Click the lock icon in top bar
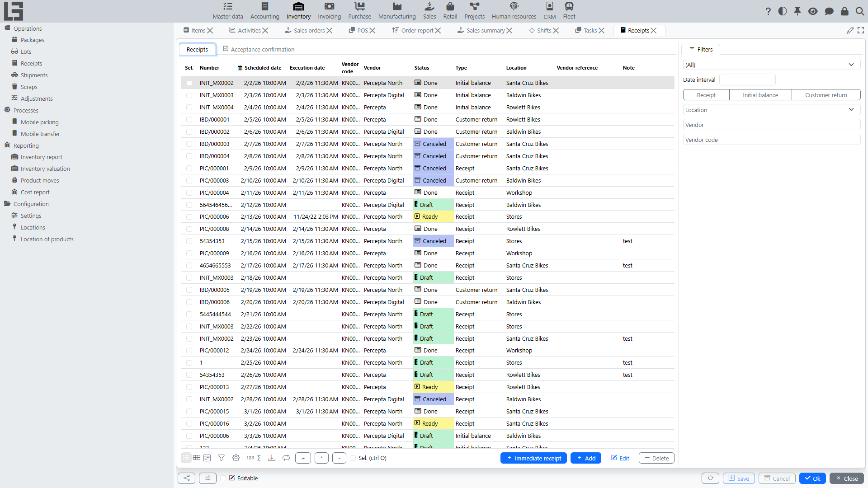The width and height of the screenshot is (868, 488). [x=844, y=11]
